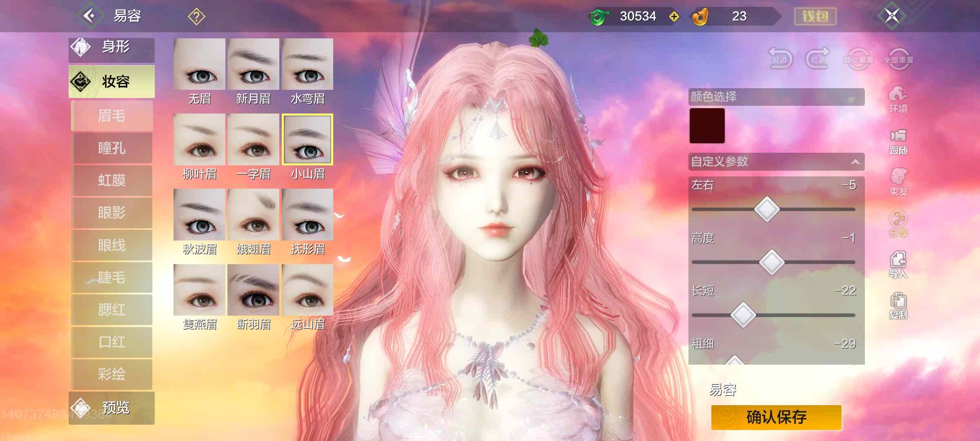
Task: Click the 高度 slider handle
Action: click(771, 262)
